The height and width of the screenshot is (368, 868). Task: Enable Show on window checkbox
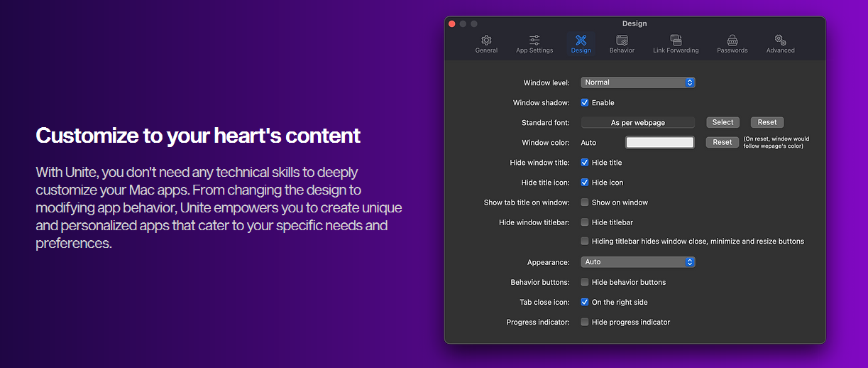(x=585, y=202)
